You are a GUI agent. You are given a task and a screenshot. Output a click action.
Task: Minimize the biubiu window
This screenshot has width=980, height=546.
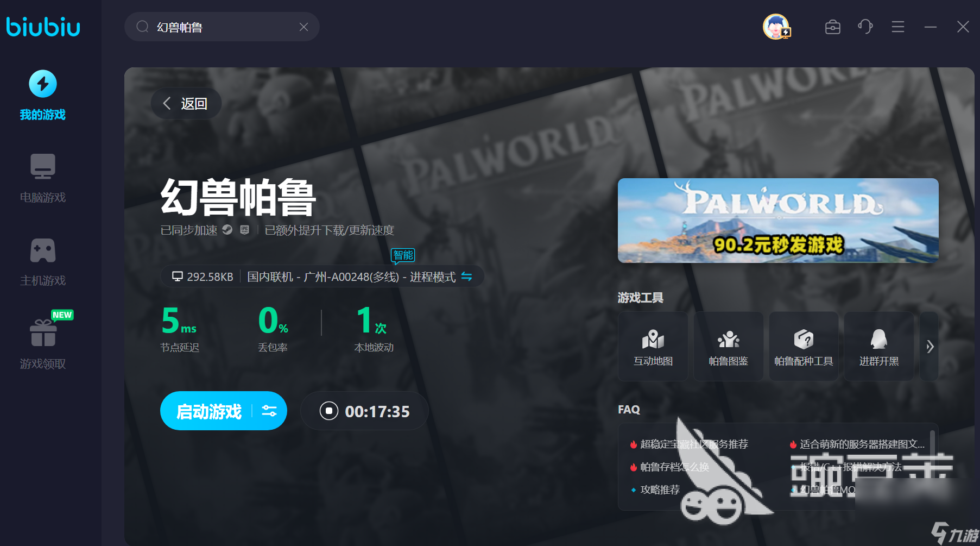coord(930,27)
